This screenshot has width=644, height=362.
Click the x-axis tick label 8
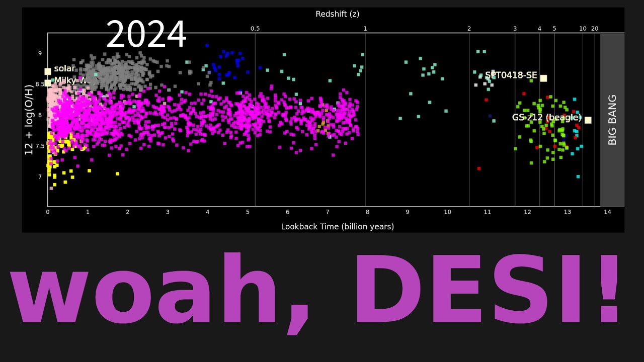click(x=367, y=212)
